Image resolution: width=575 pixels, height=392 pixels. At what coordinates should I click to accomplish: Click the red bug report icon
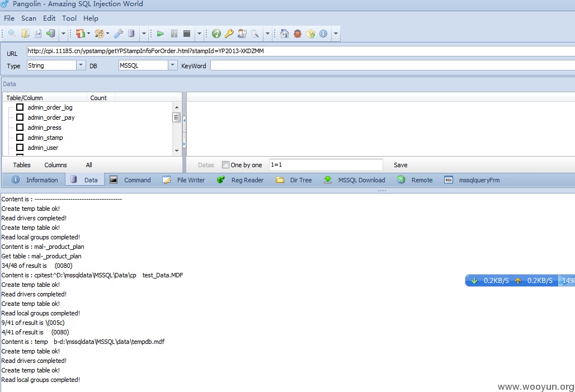tap(298, 34)
